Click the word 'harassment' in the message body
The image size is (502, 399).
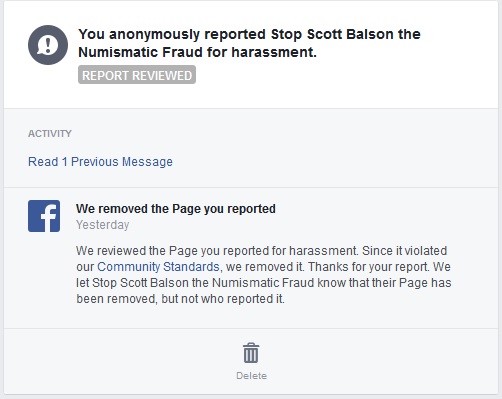[323, 251]
